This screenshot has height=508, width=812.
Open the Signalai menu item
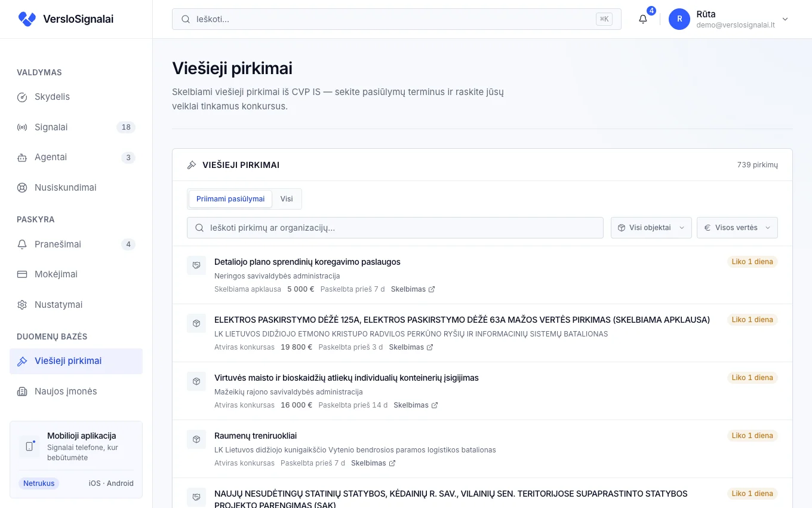click(x=76, y=127)
